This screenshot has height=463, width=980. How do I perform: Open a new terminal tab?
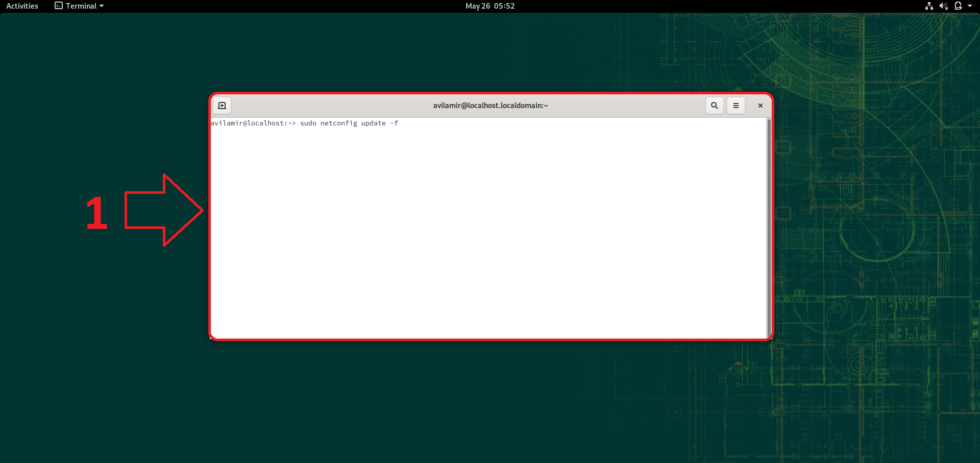pos(222,106)
